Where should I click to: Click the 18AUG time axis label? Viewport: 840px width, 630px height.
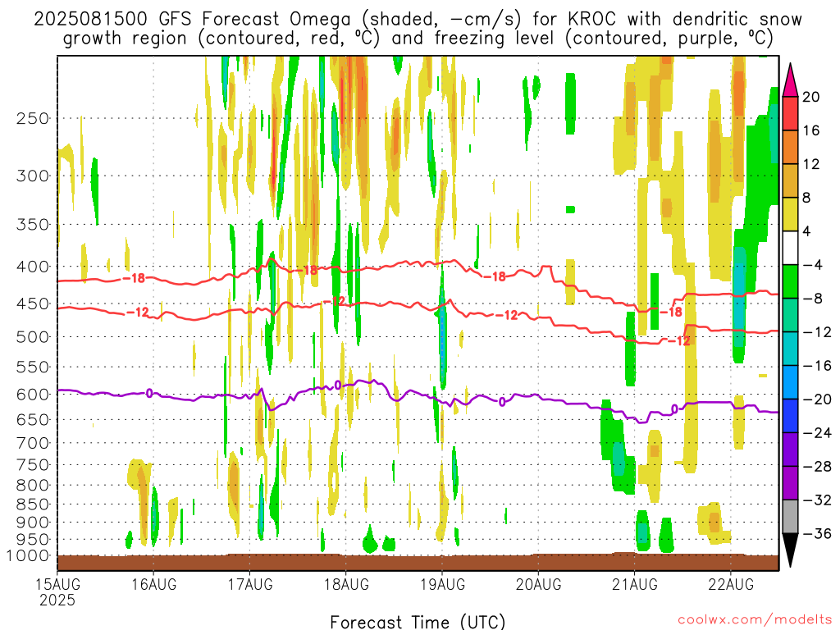coord(346,584)
